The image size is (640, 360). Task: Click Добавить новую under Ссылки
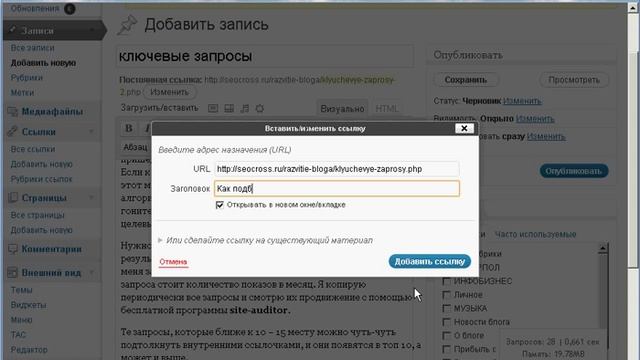click(x=41, y=164)
